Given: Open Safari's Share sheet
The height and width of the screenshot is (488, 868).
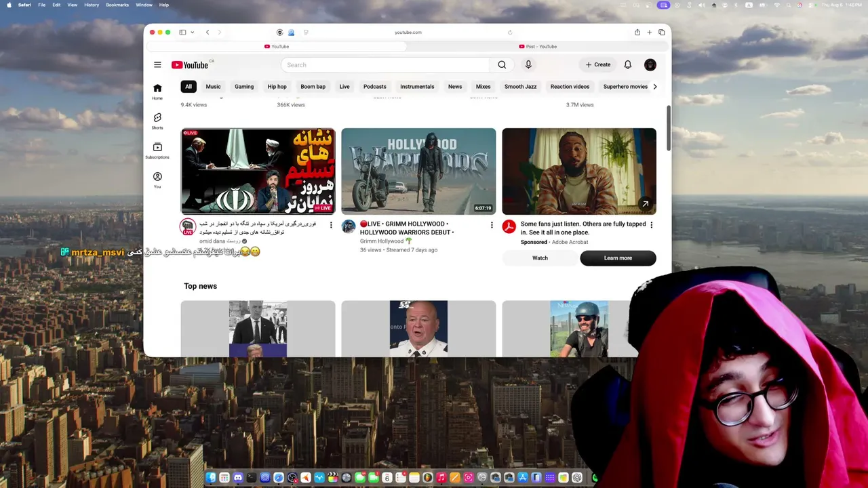Looking at the screenshot, I should pos(637,33).
